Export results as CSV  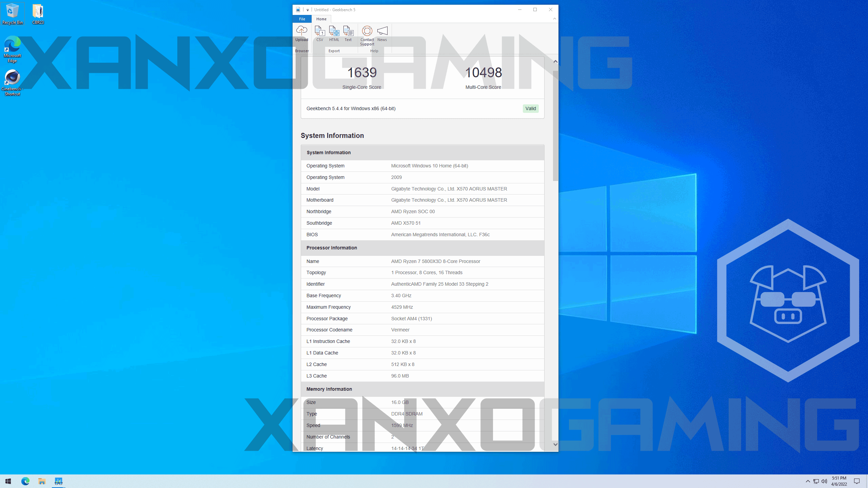click(x=319, y=33)
